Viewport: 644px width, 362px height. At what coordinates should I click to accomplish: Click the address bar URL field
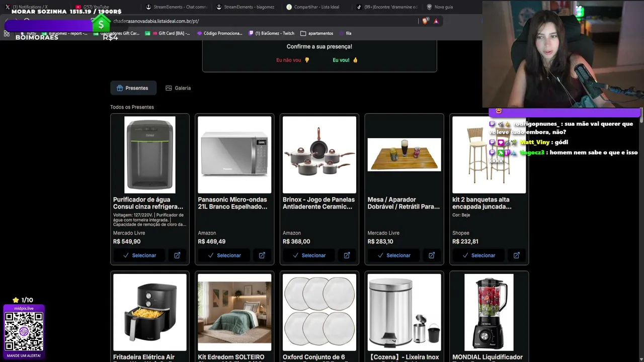pyautogui.click(x=262, y=21)
